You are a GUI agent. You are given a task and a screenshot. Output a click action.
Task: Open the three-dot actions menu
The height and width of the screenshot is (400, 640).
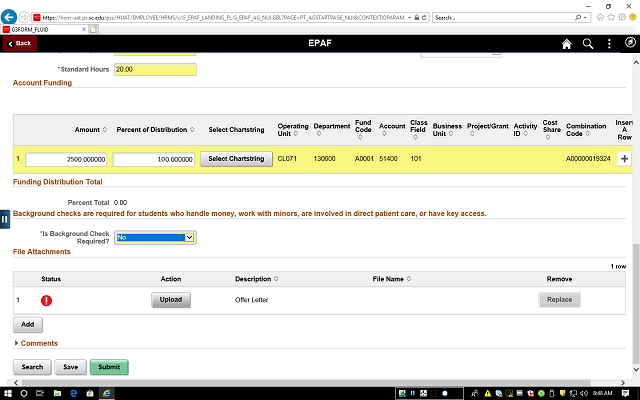click(x=609, y=44)
